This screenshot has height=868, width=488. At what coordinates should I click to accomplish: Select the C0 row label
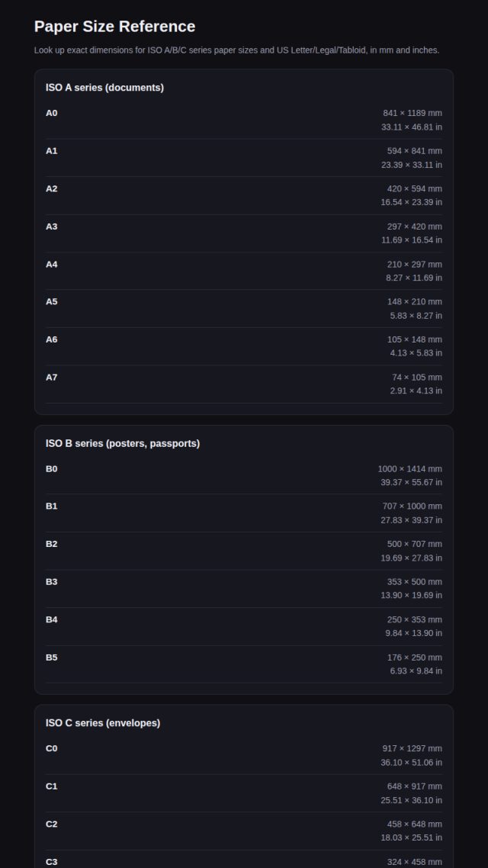[51, 748]
